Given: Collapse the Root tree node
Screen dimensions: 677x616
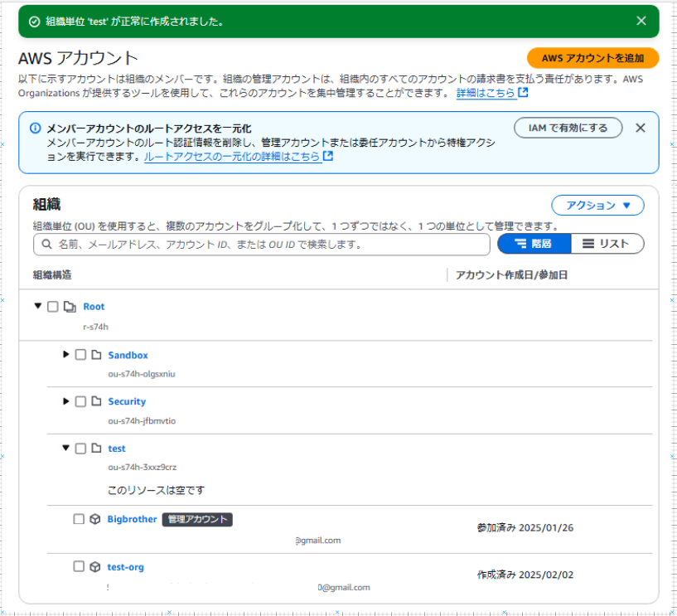Looking at the screenshot, I should (37, 306).
